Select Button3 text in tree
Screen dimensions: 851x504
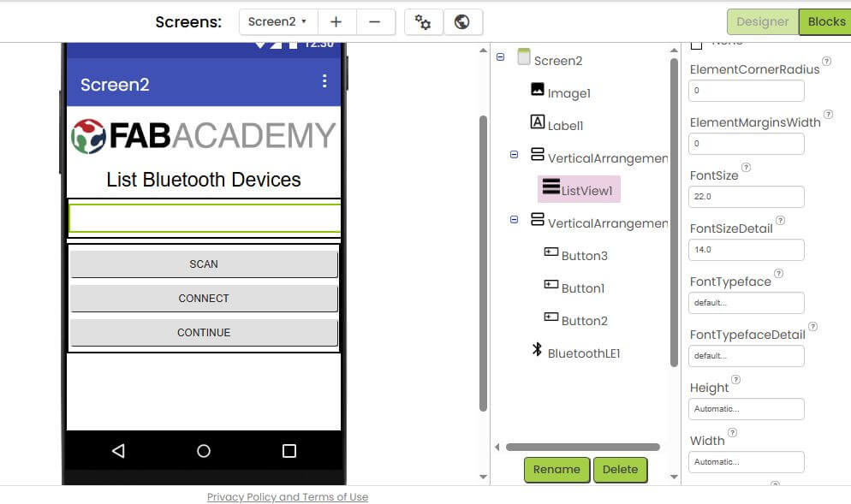click(585, 256)
